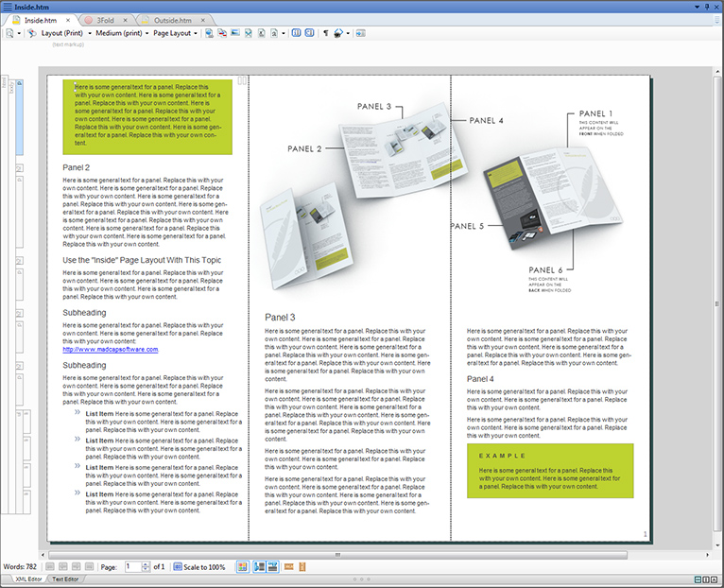Click the first disabled page navigation icon
The height and width of the screenshot is (588, 724).
pyautogui.click(x=50, y=567)
